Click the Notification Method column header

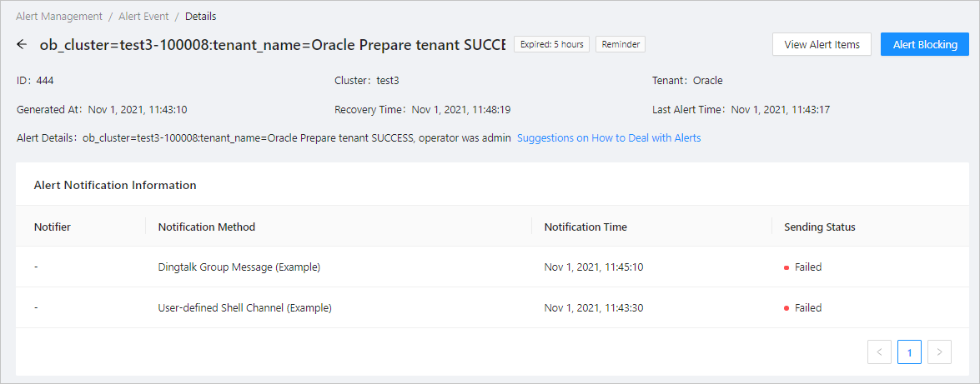coord(207,227)
